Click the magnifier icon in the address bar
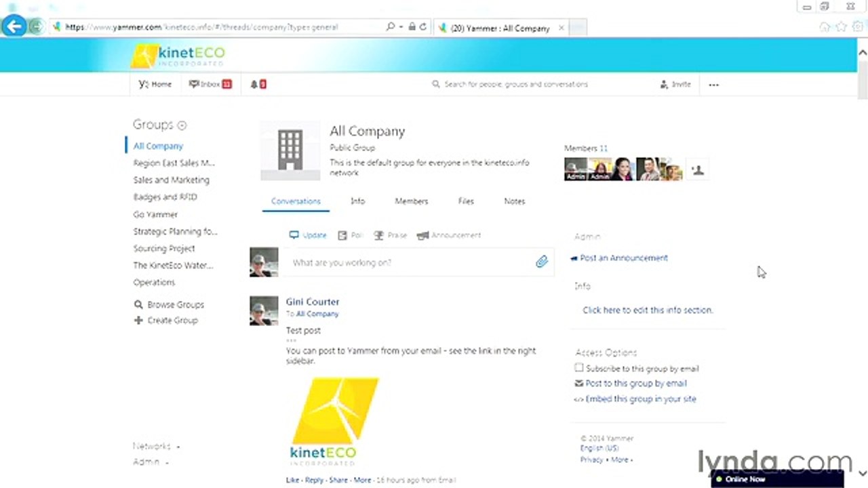Viewport: 868px width, 488px height. [x=390, y=27]
